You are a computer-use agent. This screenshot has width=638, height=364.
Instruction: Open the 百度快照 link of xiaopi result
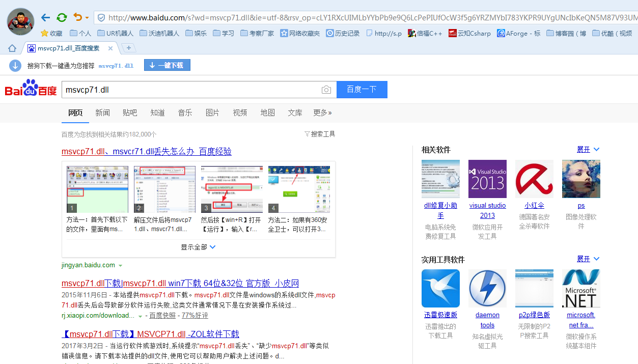(x=162, y=316)
